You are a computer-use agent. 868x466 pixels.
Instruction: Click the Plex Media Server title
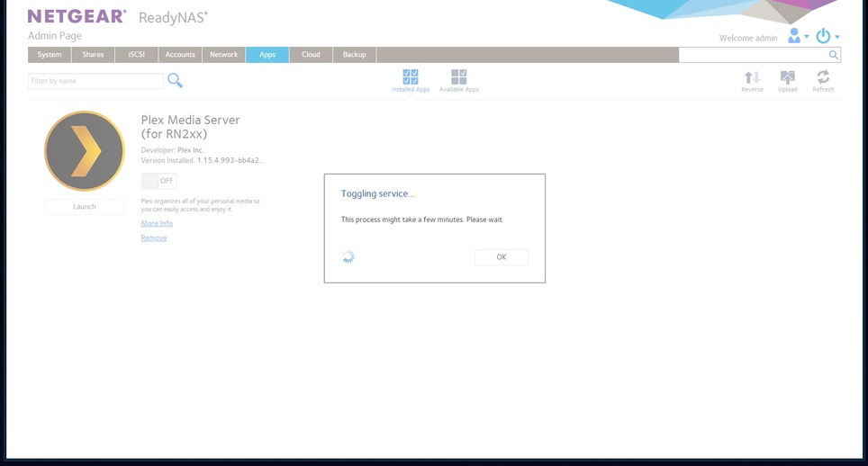(x=190, y=127)
